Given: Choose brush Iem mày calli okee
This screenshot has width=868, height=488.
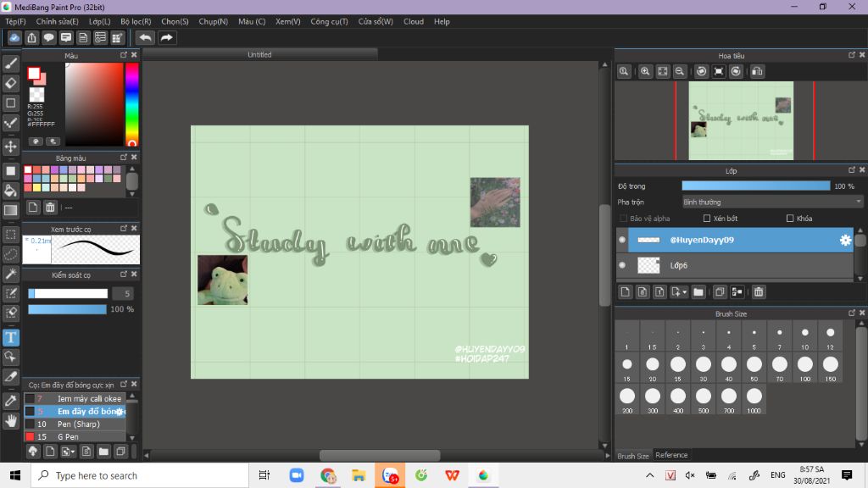Looking at the screenshot, I should [75, 398].
